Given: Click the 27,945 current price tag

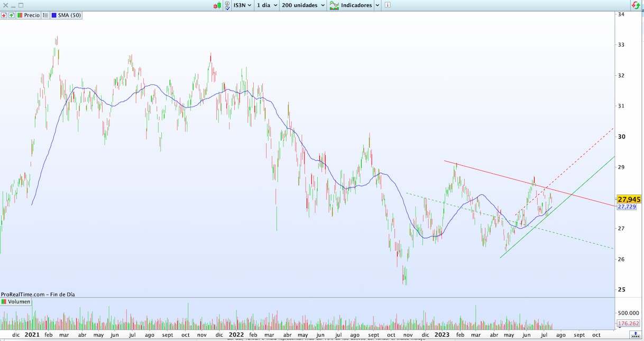Looking at the screenshot, I should coord(629,199).
